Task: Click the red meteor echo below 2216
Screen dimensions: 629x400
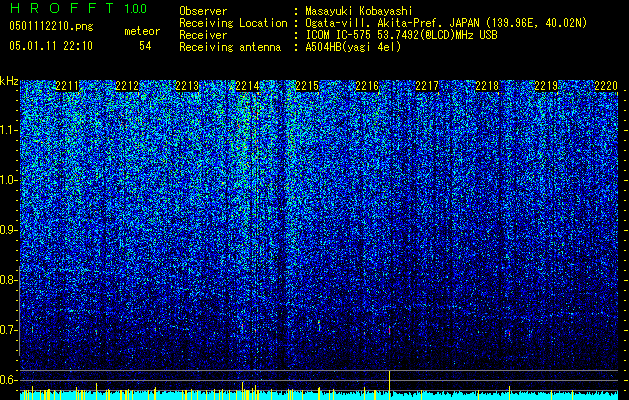Action: [x=389, y=330]
